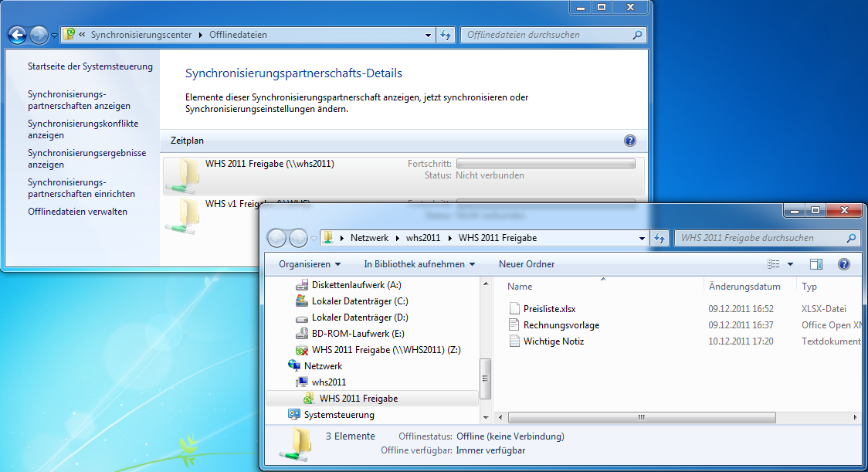Click the Synchronisierungscenter address bar icon
The width and height of the screenshot is (868, 472).
[70, 34]
